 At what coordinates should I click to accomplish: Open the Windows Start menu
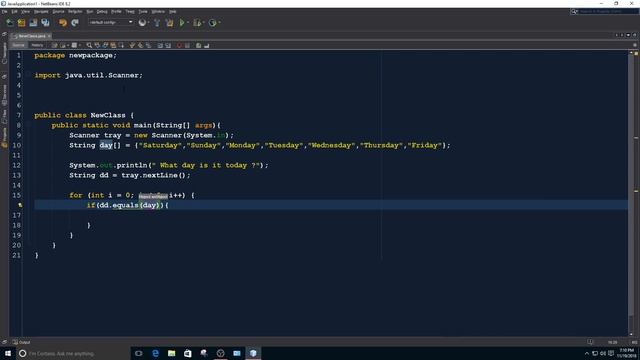pyautogui.click(x=7, y=353)
